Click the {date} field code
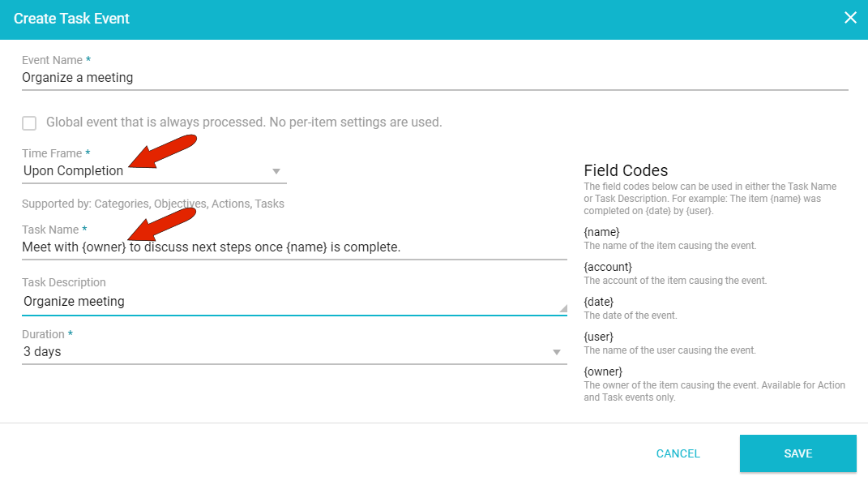This screenshot has height=481, width=868. point(599,302)
